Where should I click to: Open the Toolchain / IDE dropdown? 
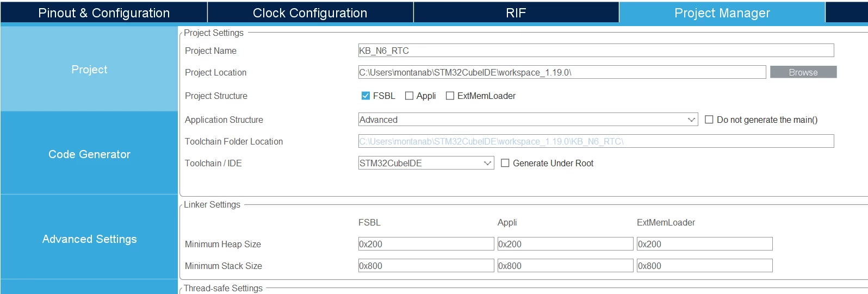click(x=426, y=163)
